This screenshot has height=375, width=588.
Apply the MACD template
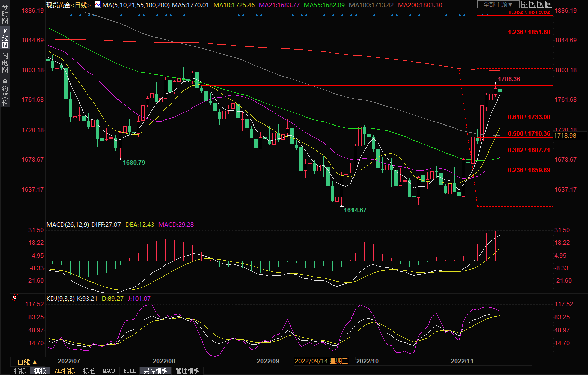(x=109, y=371)
